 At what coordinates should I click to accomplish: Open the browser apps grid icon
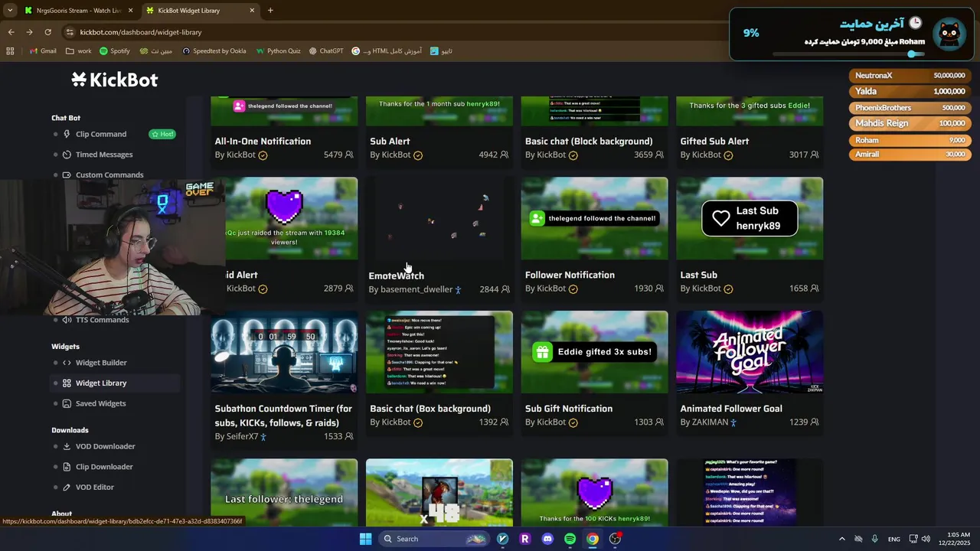pos(10,51)
